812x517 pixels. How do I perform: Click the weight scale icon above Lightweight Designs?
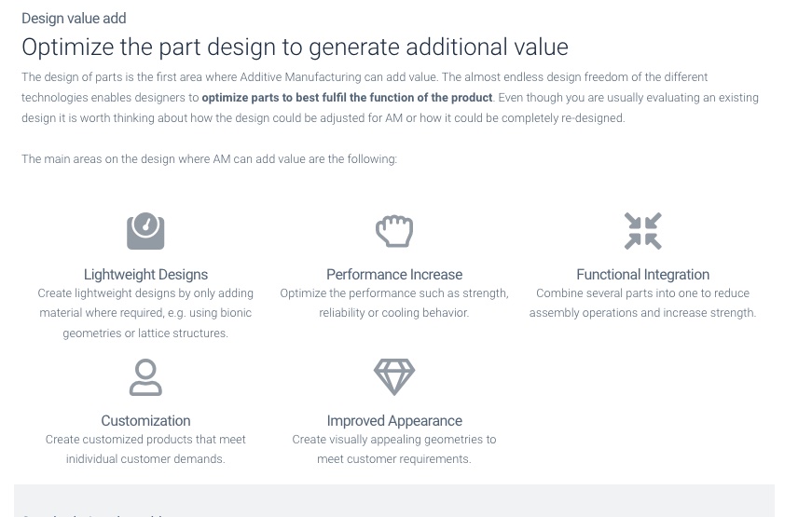click(145, 231)
